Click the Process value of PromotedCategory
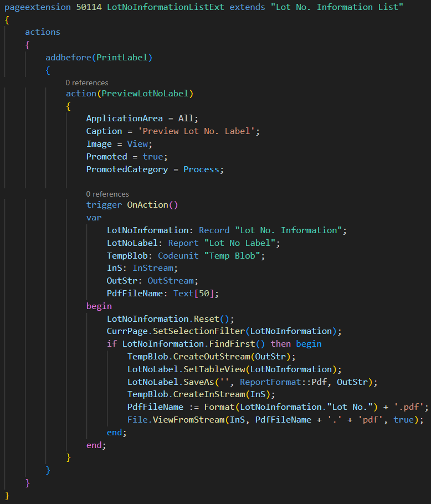This screenshot has height=504, width=431. [x=201, y=169]
